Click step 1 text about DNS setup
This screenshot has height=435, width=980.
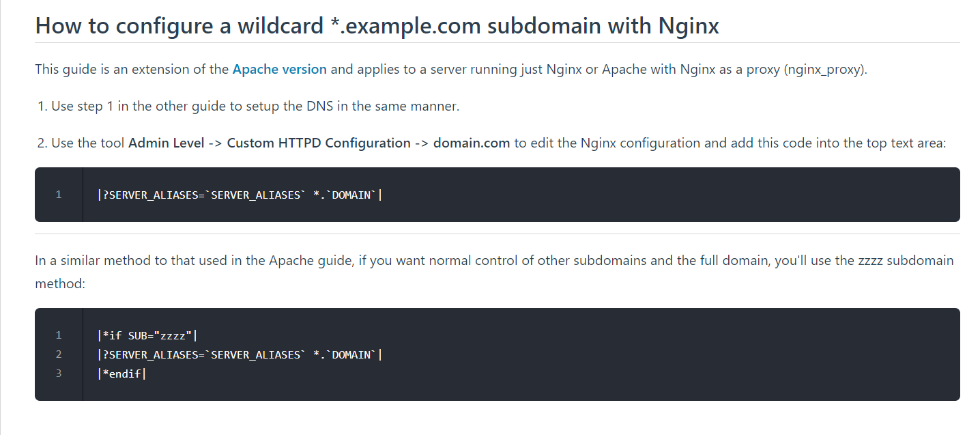pyautogui.click(x=255, y=107)
